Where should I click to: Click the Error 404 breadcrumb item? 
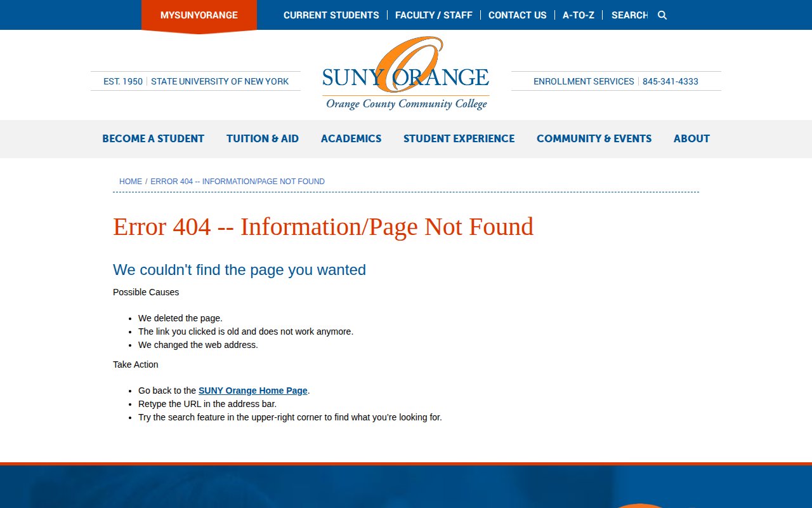point(237,182)
